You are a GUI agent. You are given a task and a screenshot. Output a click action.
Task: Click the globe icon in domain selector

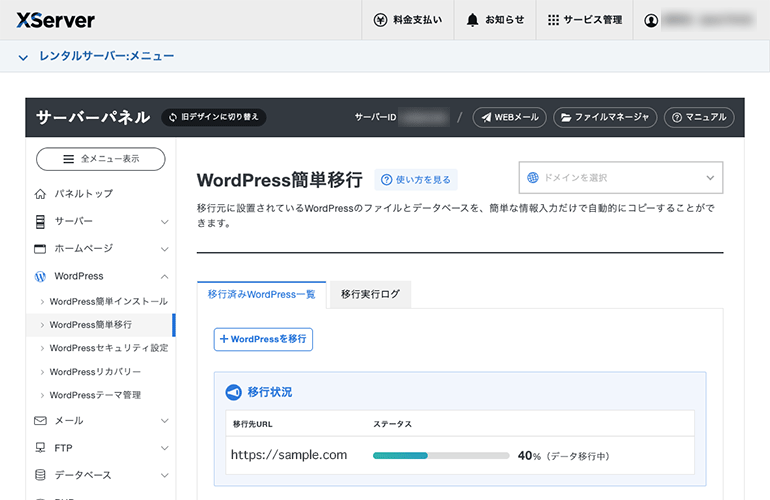[x=533, y=177]
